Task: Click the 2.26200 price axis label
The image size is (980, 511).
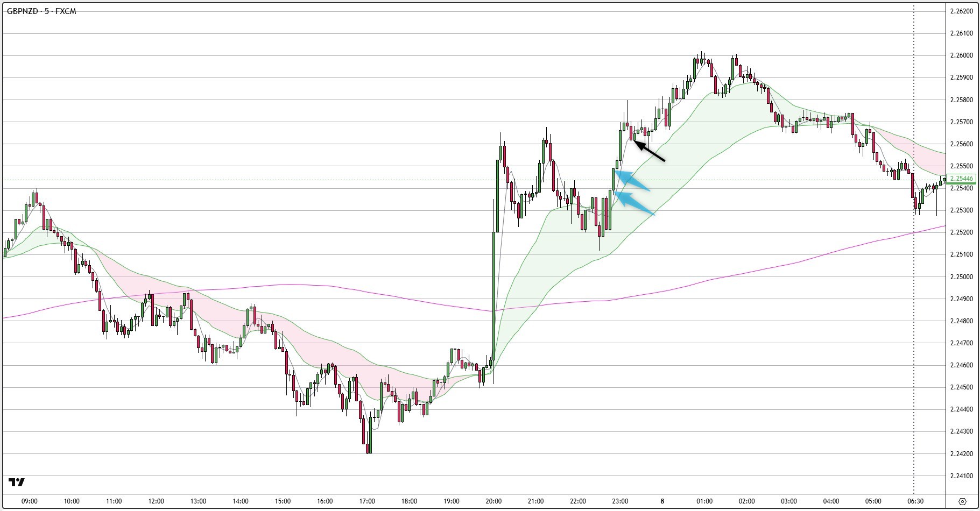Action: (x=961, y=11)
